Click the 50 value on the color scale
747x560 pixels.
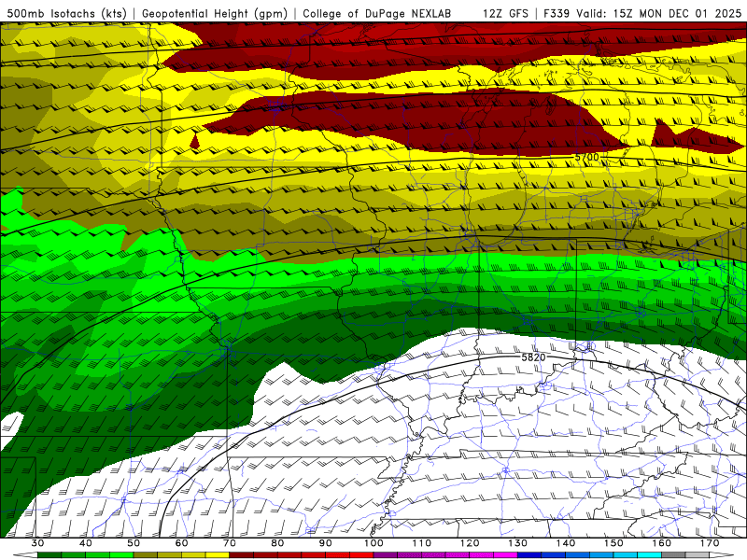(x=134, y=543)
